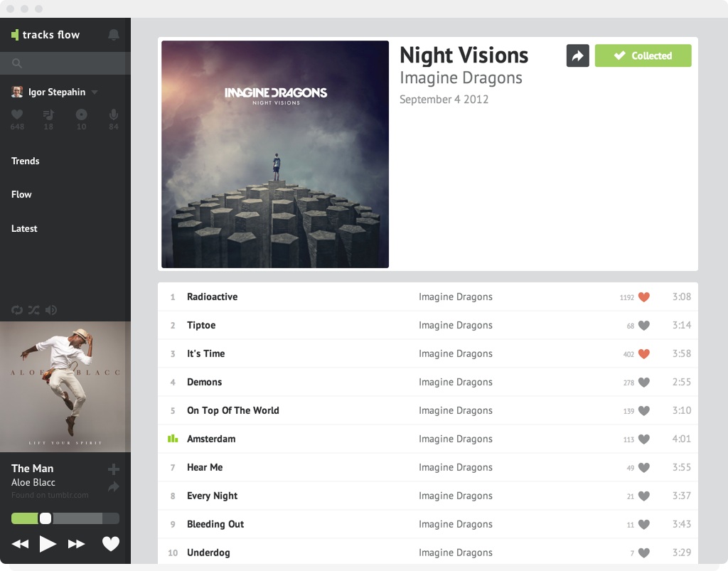Click the Collected button dropdown
Viewport: 728px width, 571px height.
click(643, 55)
